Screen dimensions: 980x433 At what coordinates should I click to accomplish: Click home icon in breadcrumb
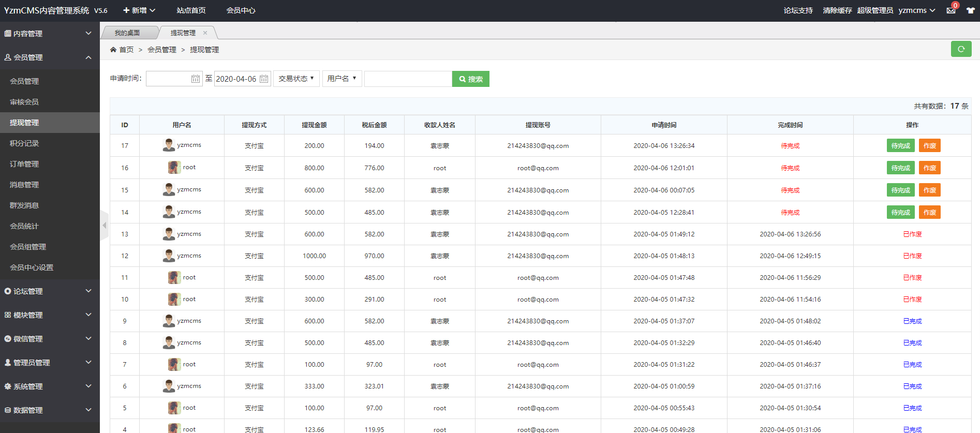[x=113, y=50]
